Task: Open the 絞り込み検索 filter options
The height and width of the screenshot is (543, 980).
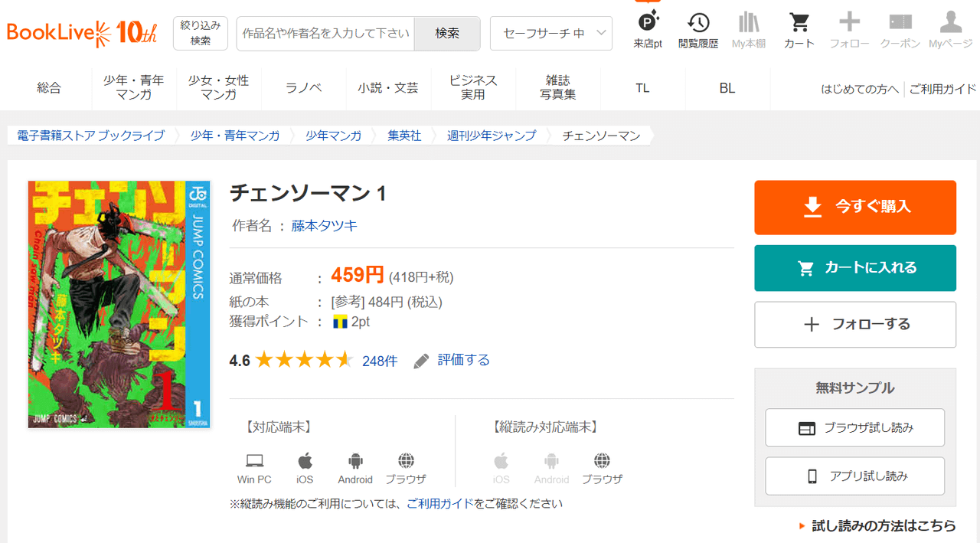Action: 201,34
